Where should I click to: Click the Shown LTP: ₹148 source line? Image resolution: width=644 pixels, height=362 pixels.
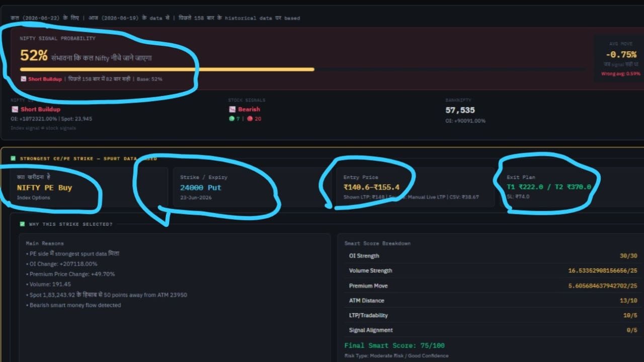[411, 197]
